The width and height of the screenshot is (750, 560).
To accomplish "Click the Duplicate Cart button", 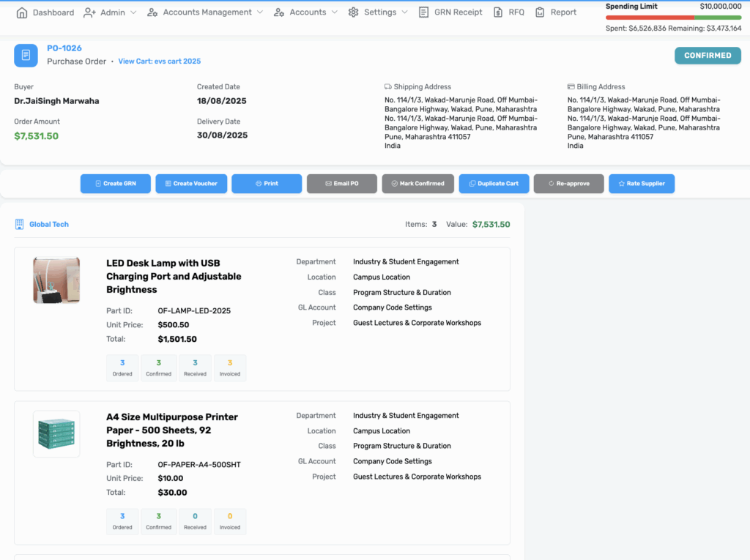I will coord(494,184).
